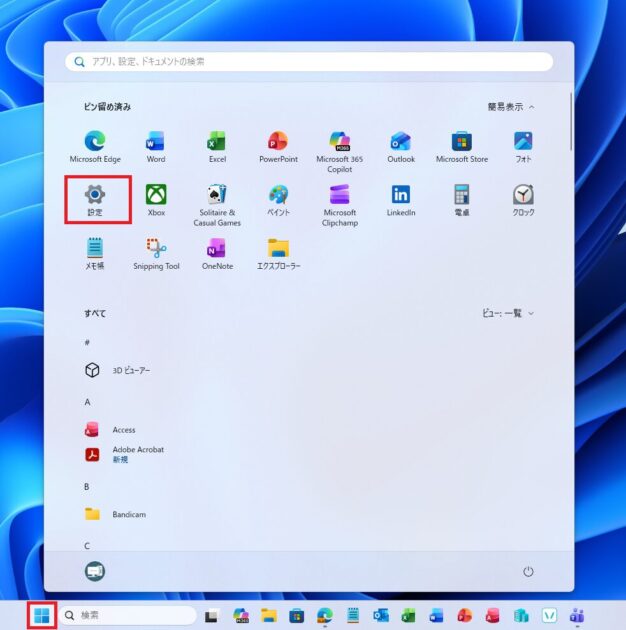Switch to Microsoft Edge on the taskbar
Screen dimensions: 626x630
pyautogui.click(x=325, y=616)
